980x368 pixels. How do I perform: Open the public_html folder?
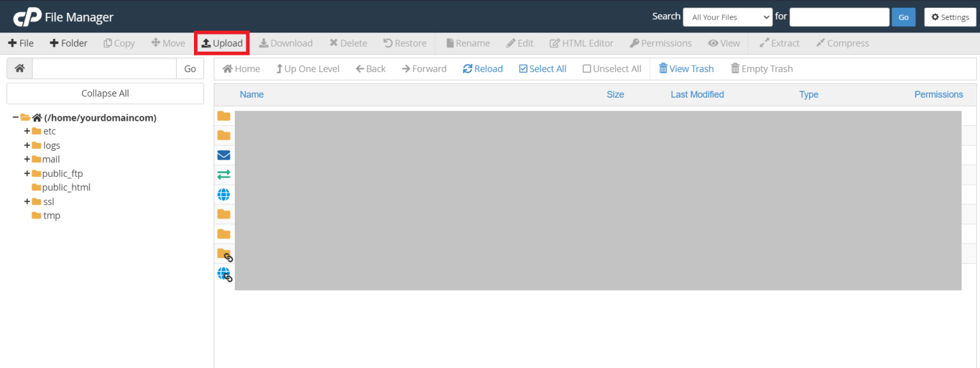[x=66, y=187]
